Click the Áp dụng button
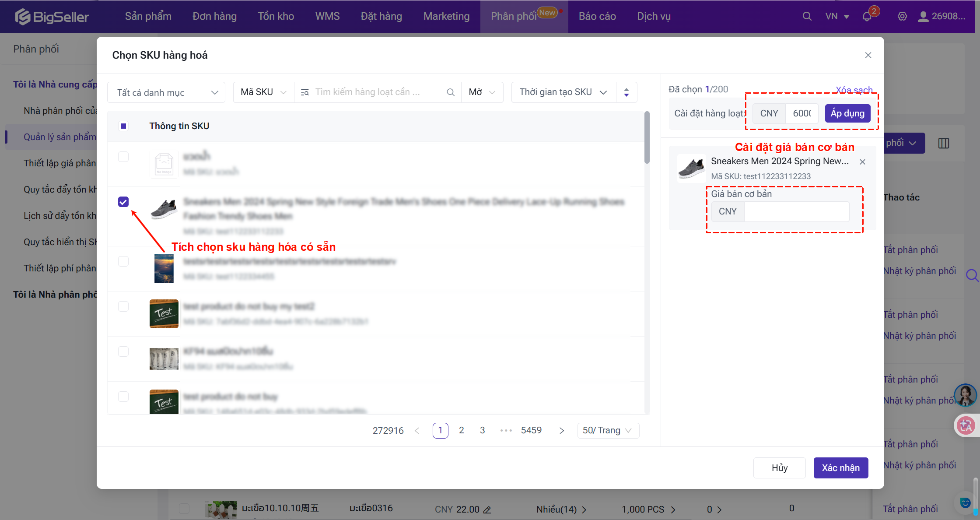The width and height of the screenshot is (980, 520). [847, 113]
